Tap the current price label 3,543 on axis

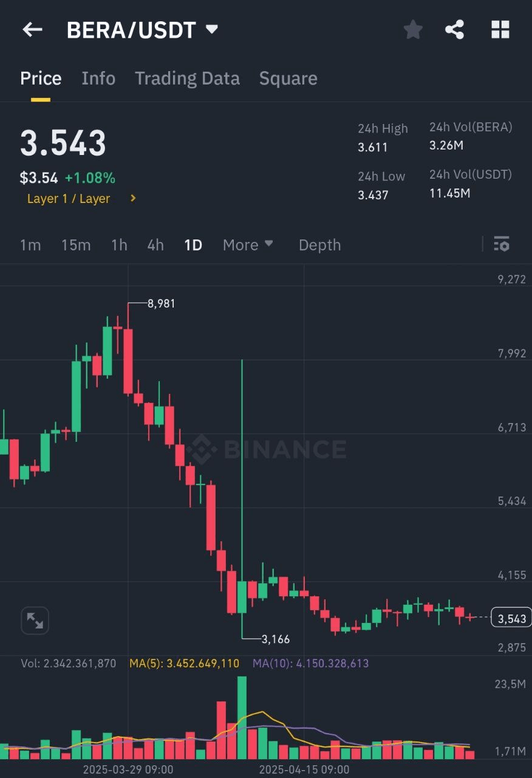click(x=511, y=618)
